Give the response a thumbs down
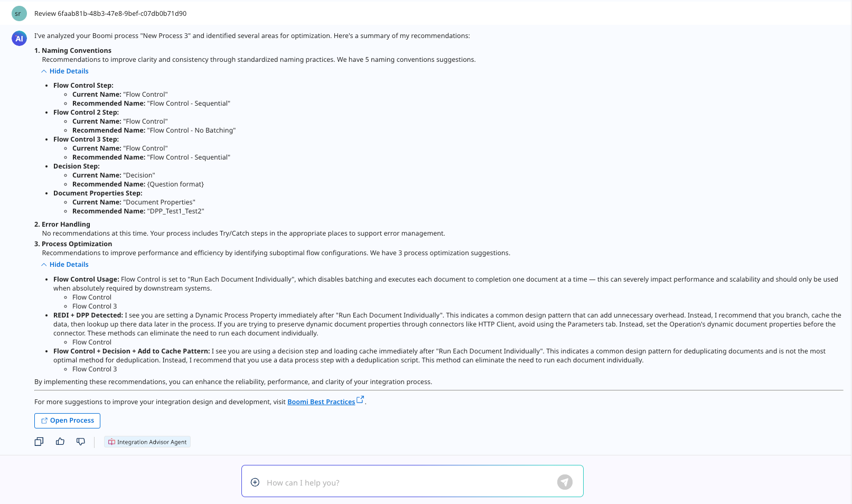The height and width of the screenshot is (504, 852). pos(81,442)
